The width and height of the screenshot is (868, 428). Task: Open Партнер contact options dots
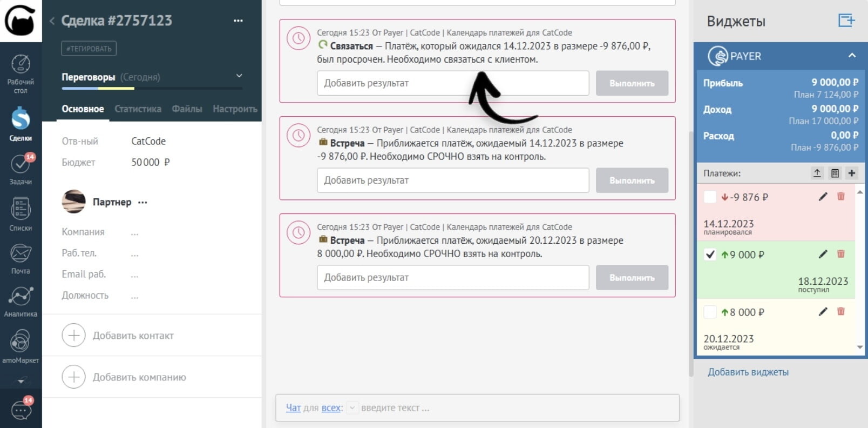coord(143,202)
